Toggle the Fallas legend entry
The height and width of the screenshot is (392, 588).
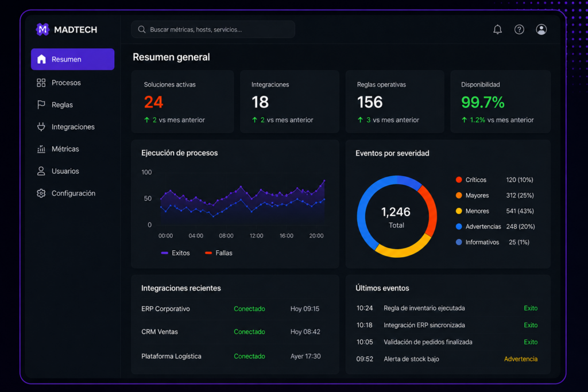click(x=219, y=253)
